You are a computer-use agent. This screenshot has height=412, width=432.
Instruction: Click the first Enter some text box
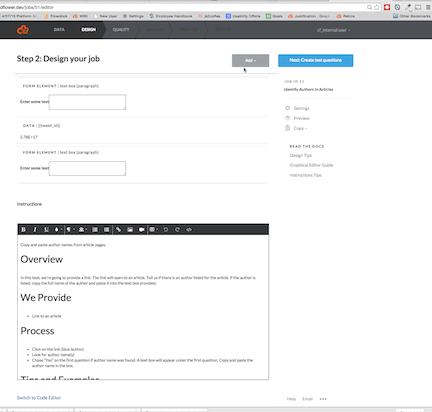click(x=87, y=102)
